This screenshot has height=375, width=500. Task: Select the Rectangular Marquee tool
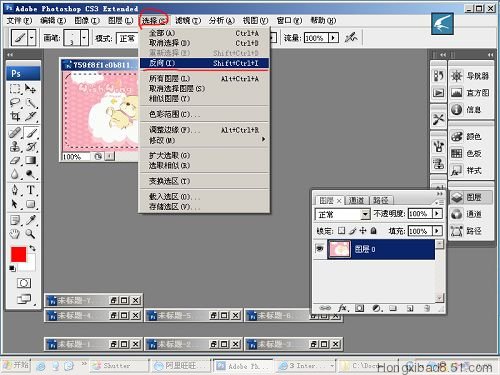point(15,89)
